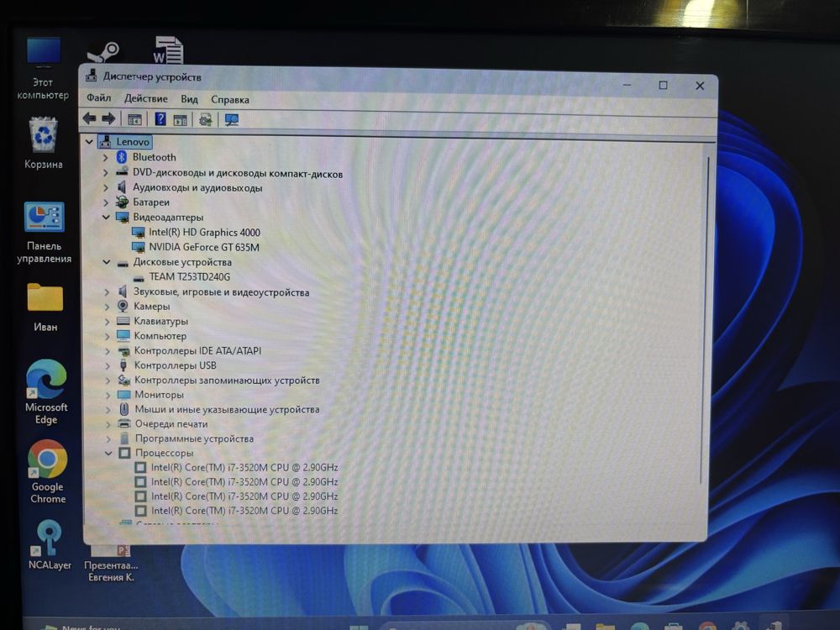840x630 pixels.
Task: Open the Steam icon on desktop
Action: [x=102, y=52]
